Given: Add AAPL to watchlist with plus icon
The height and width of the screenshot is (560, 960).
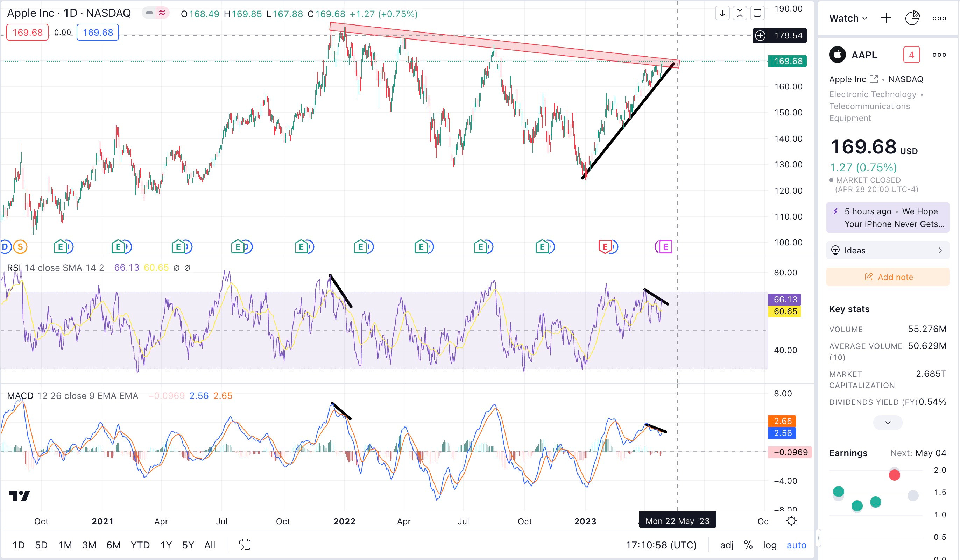Looking at the screenshot, I should (x=886, y=18).
